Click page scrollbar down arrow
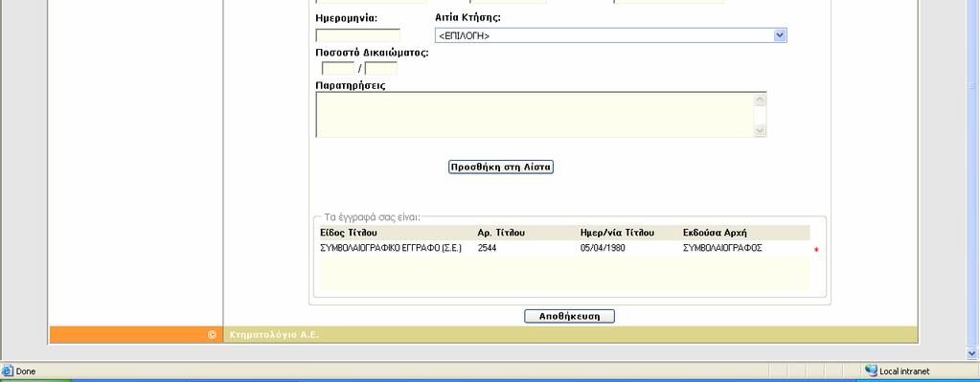Viewport: 980px width, 382px height. point(973,354)
